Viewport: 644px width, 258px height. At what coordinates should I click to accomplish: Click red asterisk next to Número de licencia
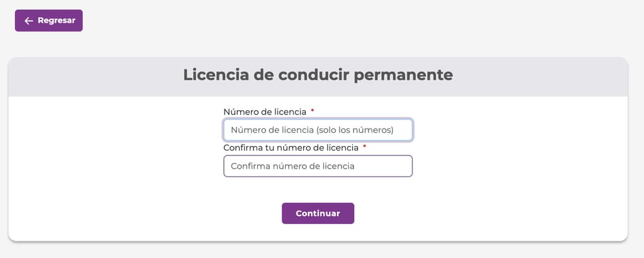(x=313, y=111)
